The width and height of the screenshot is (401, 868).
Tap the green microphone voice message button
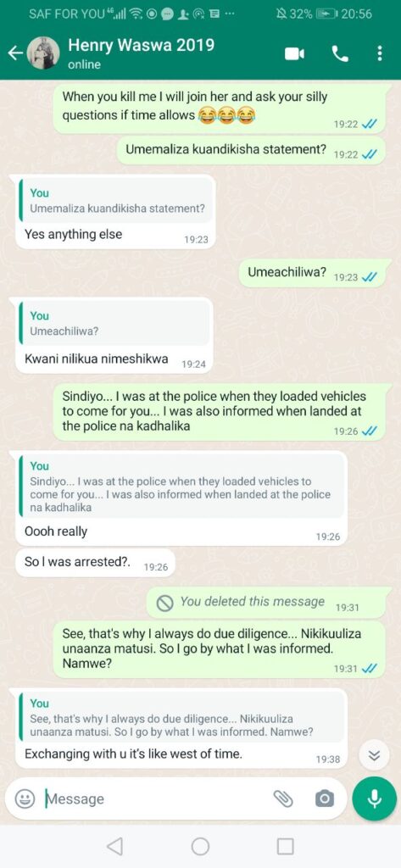pos(375,798)
